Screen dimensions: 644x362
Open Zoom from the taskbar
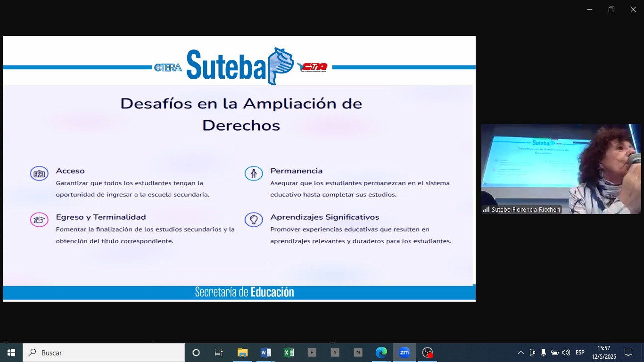coord(404,353)
